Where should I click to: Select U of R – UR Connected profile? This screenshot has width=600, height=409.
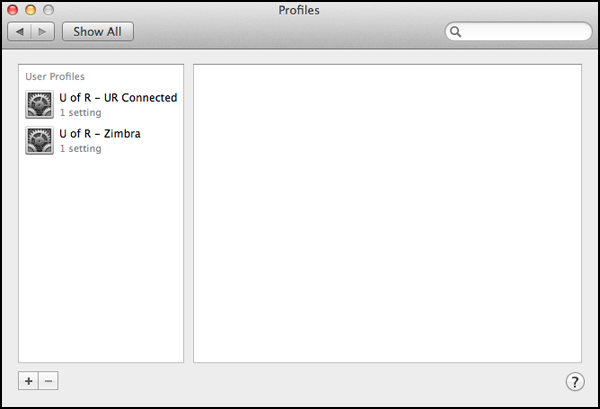101,104
